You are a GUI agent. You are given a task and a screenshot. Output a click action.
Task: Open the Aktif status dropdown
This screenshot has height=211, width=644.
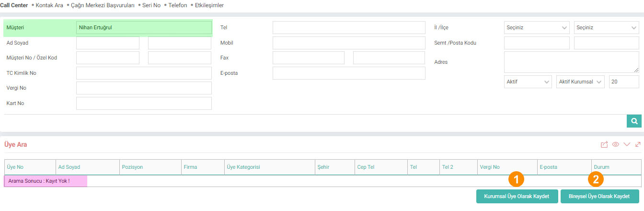pos(528,82)
